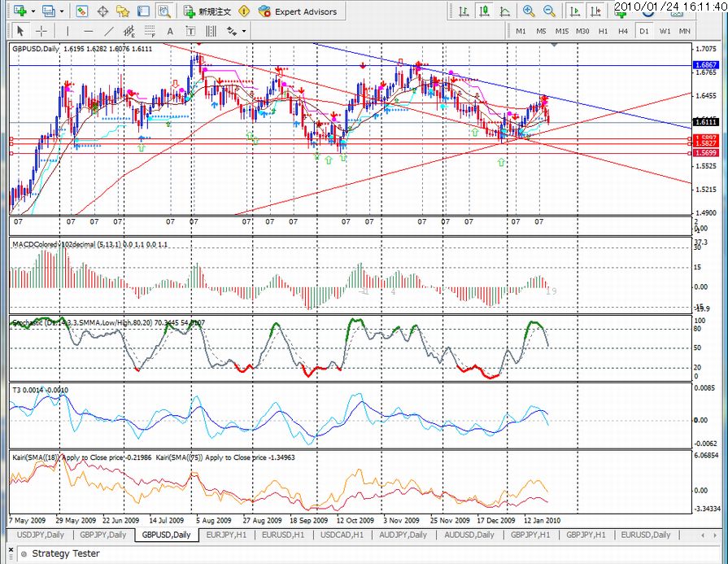728x564 pixels.
Task: Expand the arrows objects dropdown
Action: (x=243, y=31)
